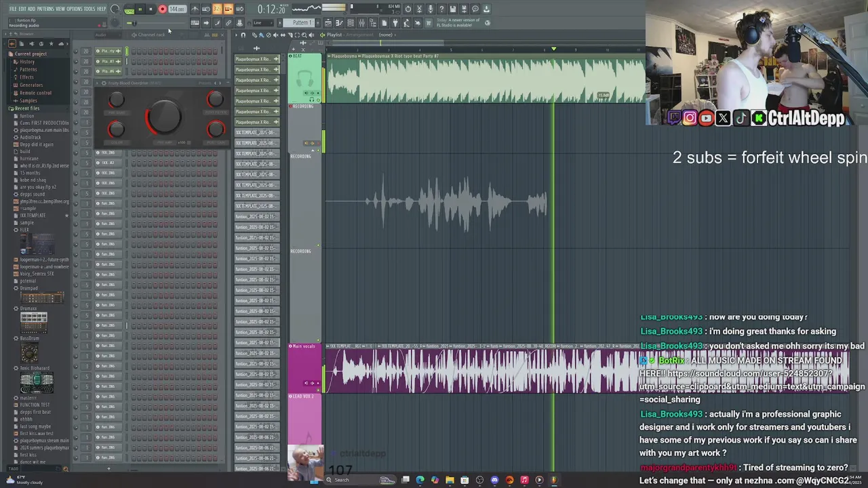868x488 pixels.
Task: Expand the Drumpad plugin entry
Action: pos(28,288)
